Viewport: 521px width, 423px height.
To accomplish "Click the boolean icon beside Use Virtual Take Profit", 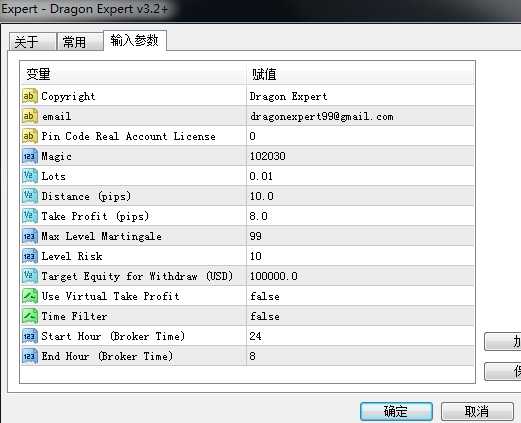I will 29,296.
